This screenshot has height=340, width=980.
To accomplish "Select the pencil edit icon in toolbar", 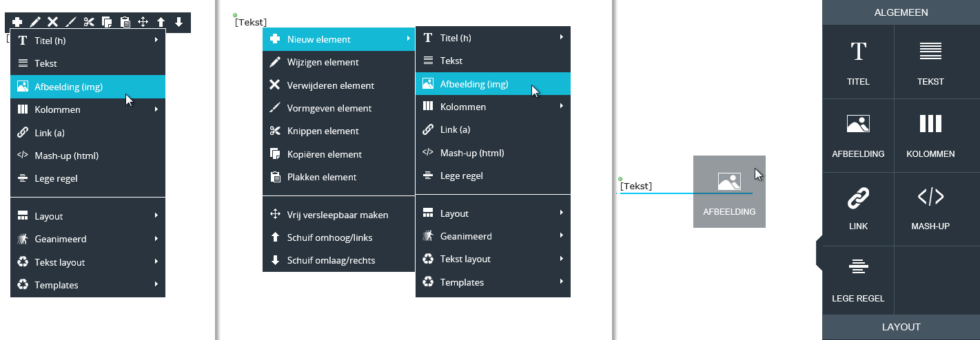I will (x=35, y=22).
